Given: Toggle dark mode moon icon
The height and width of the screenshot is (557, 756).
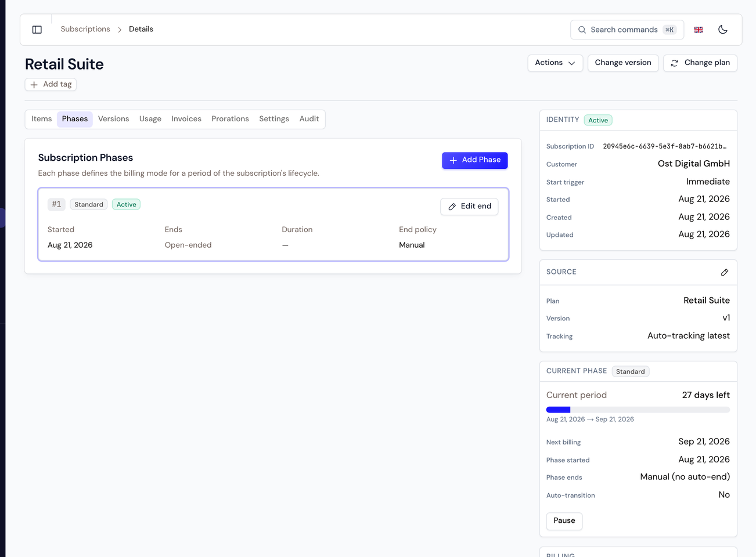Looking at the screenshot, I should 723,30.
